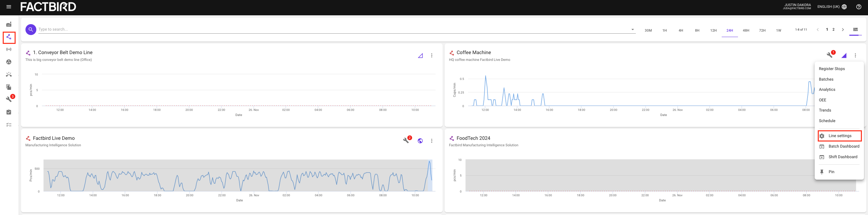868x215 pixels.
Task: Go to page 1
Action: (827, 30)
